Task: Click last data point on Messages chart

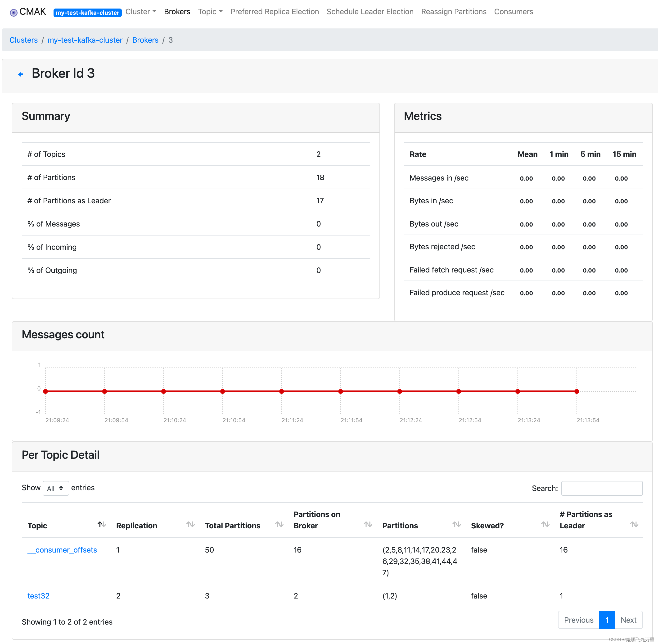Action: (x=577, y=391)
